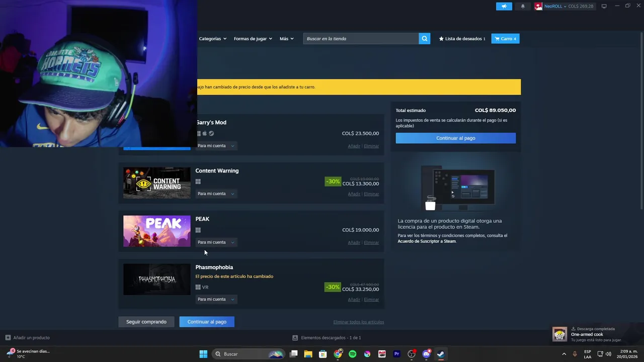Image resolution: width=644 pixels, height=362 pixels.
Task: Click the Windows taskbar Buscar search box
Action: coord(249,354)
